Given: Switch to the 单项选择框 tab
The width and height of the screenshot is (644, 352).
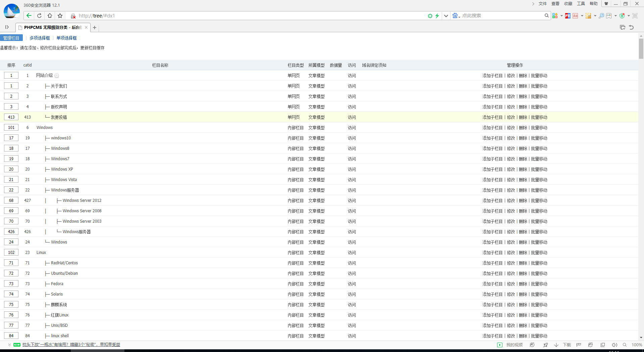Looking at the screenshot, I should (66, 38).
